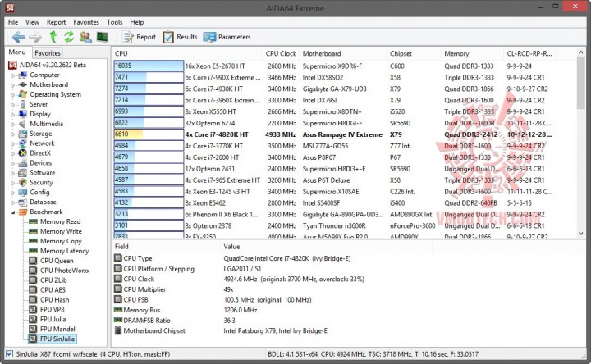Open the Help menu
Screen dimensions: 591x364
137,22
